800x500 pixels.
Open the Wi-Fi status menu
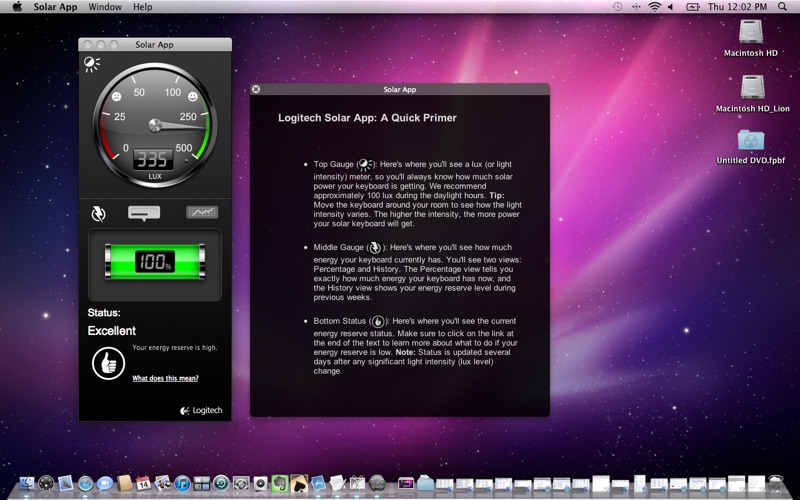click(654, 7)
